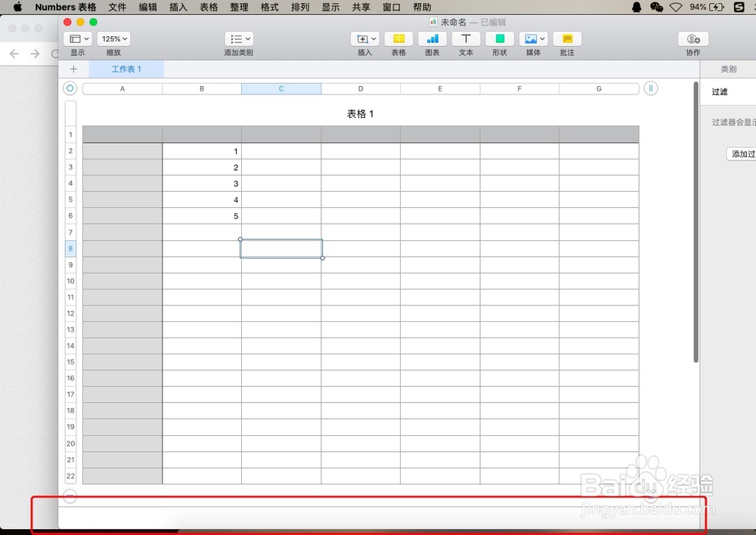
Task: Select column A header
Action: pyautogui.click(x=122, y=88)
